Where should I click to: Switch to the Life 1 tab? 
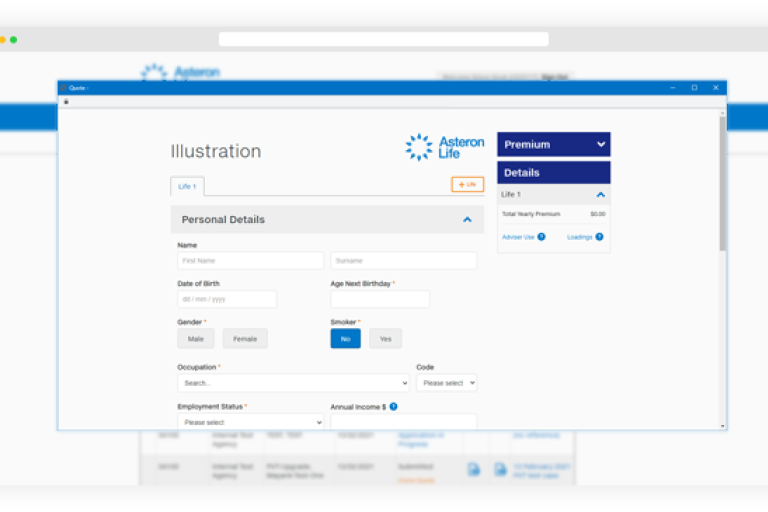pyautogui.click(x=187, y=186)
